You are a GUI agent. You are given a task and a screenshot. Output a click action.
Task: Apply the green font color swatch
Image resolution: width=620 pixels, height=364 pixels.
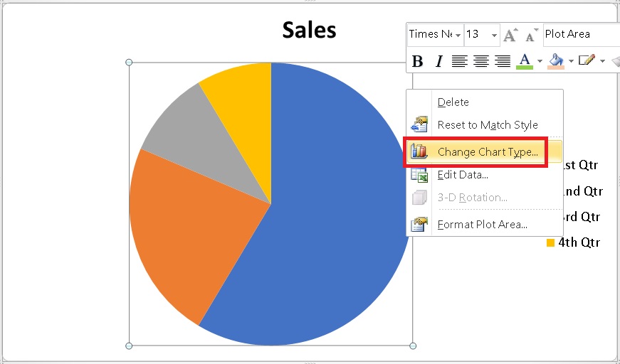525,61
